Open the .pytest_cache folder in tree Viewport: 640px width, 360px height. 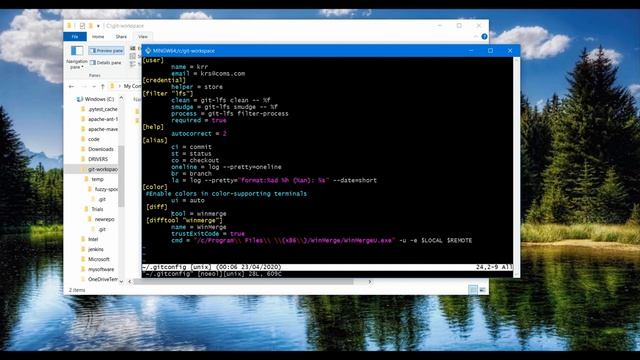tap(100, 109)
